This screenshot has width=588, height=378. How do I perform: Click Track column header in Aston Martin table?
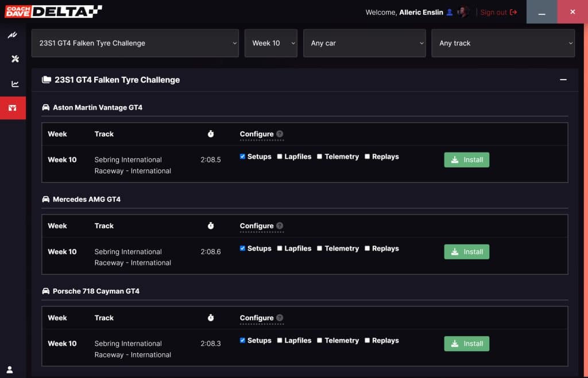coord(104,134)
